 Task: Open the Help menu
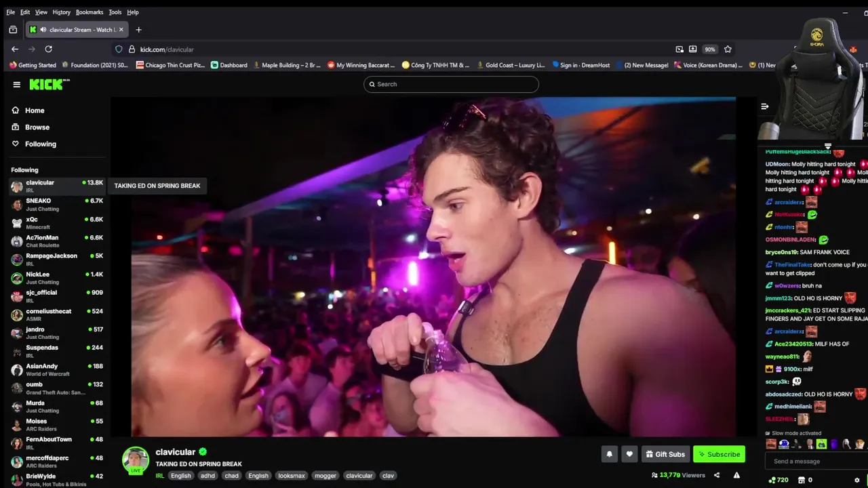pos(133,12)
